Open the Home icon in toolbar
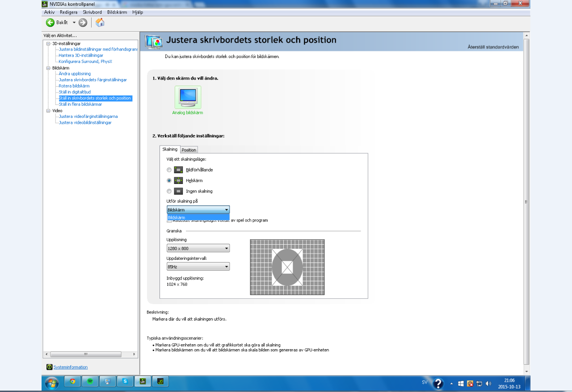Screen dimensions: 572x392 click(x=100, y=22)
